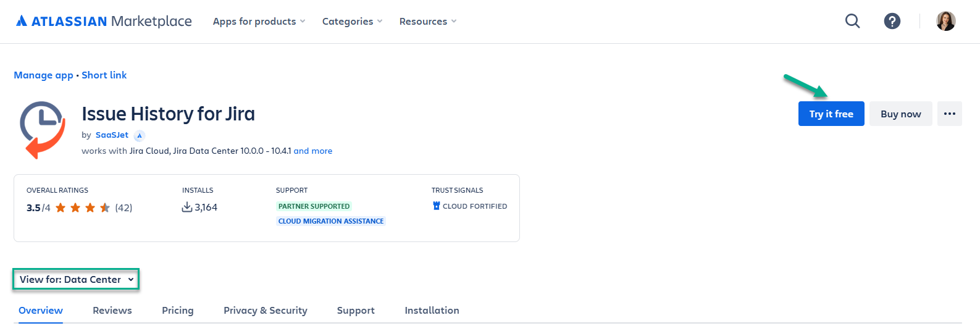Open the user profile avatar

(x=945, y=21)
